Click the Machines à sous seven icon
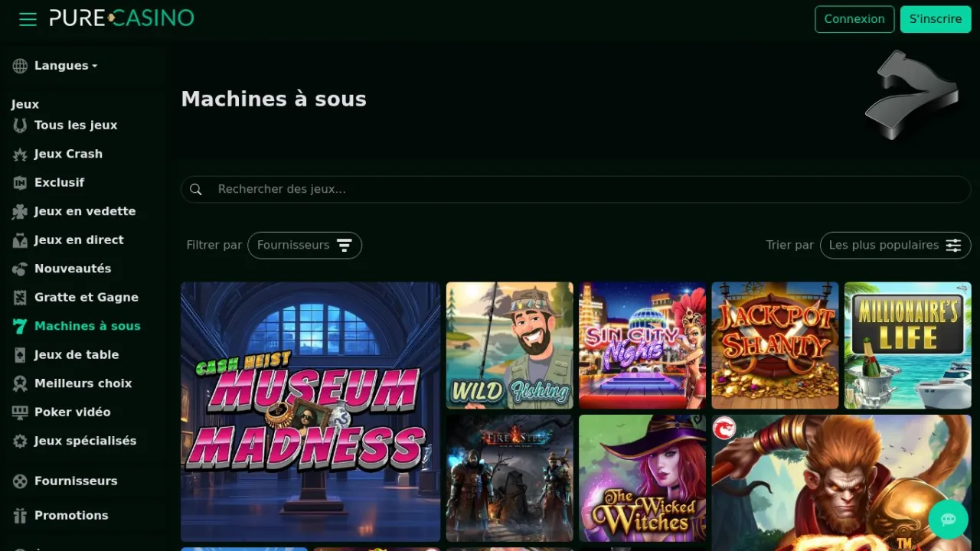The height and width of the screenshot is (551, 980). click(20, 326)
